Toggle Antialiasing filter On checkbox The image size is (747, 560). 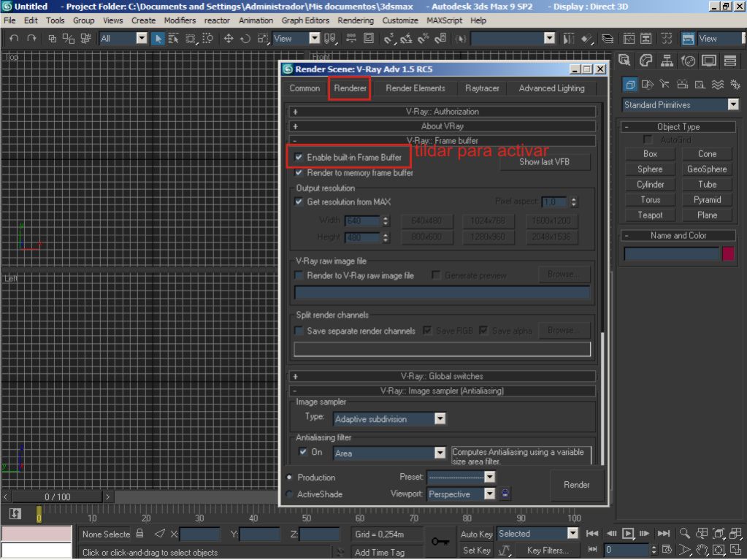point(302,452)
